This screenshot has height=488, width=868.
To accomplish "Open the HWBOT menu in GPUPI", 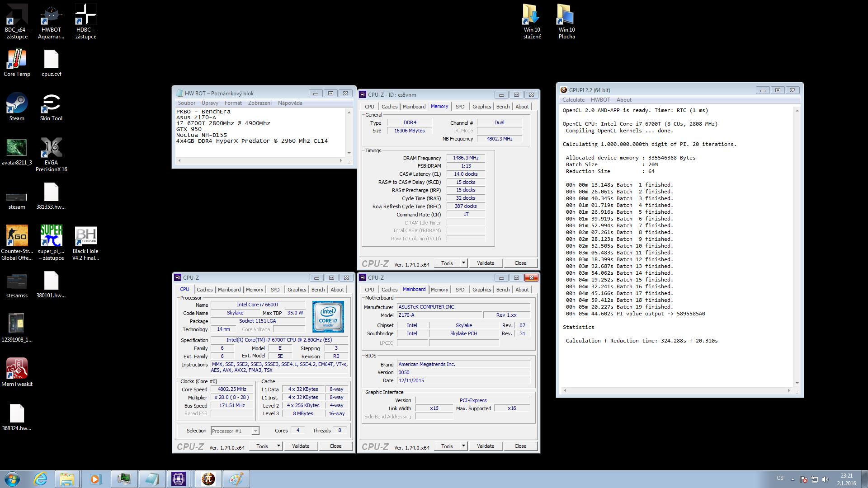I will coord(600,100).
